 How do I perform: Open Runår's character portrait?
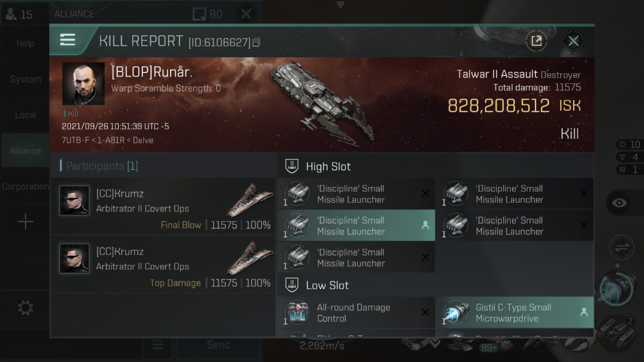point(84,84)
